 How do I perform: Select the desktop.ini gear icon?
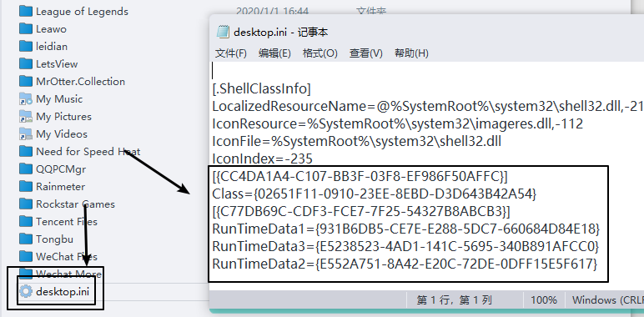pos(26,291)
